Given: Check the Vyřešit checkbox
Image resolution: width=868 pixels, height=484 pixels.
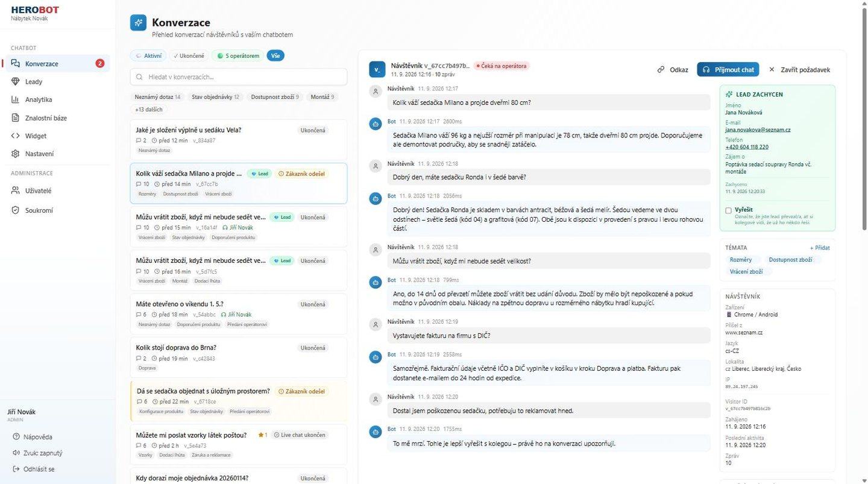Looking at the screenshot, I should tap(729, 210).
